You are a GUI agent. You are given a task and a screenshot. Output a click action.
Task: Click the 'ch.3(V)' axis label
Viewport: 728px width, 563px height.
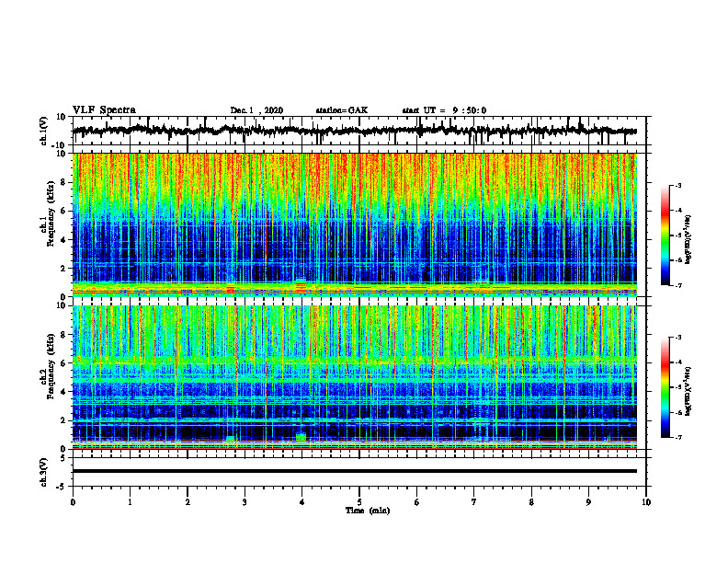pos(45,473)
